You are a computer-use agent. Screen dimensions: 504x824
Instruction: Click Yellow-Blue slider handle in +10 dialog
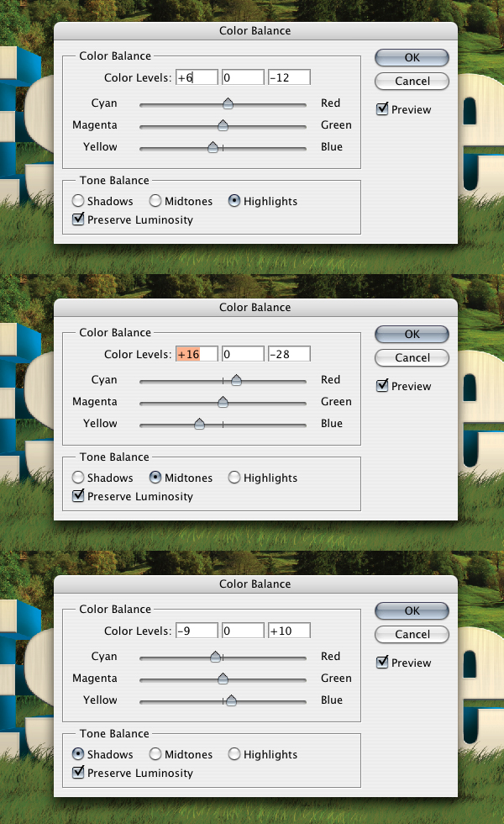(231, 700)
